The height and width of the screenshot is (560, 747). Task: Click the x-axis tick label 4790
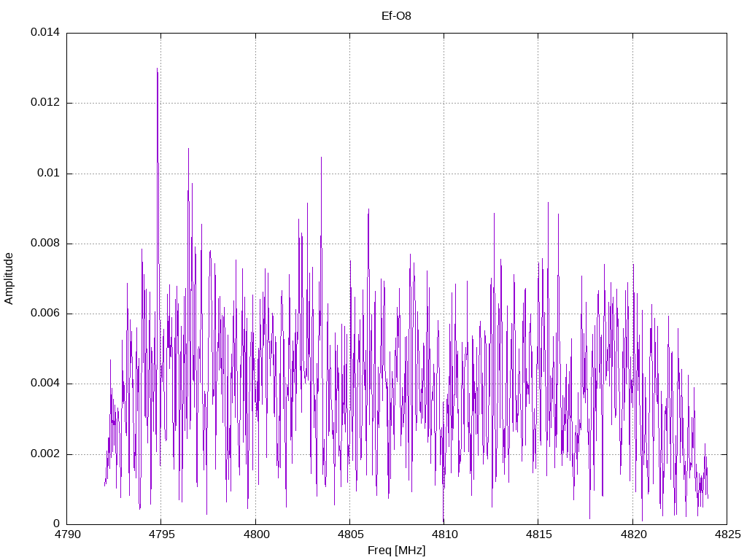click(x=66, y=534)
